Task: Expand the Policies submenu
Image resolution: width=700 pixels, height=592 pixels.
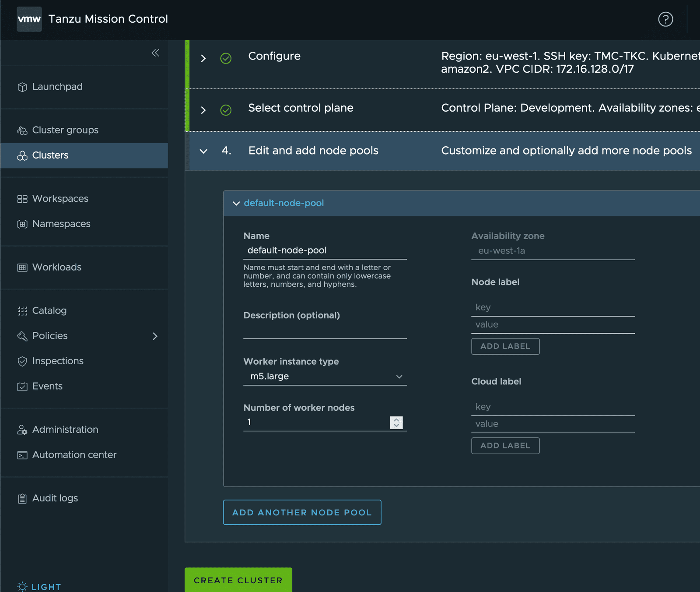Action: point(155,336)
